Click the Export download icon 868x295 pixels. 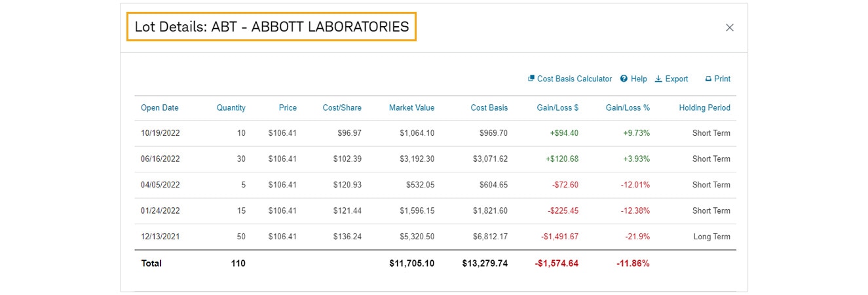point(658,79)
